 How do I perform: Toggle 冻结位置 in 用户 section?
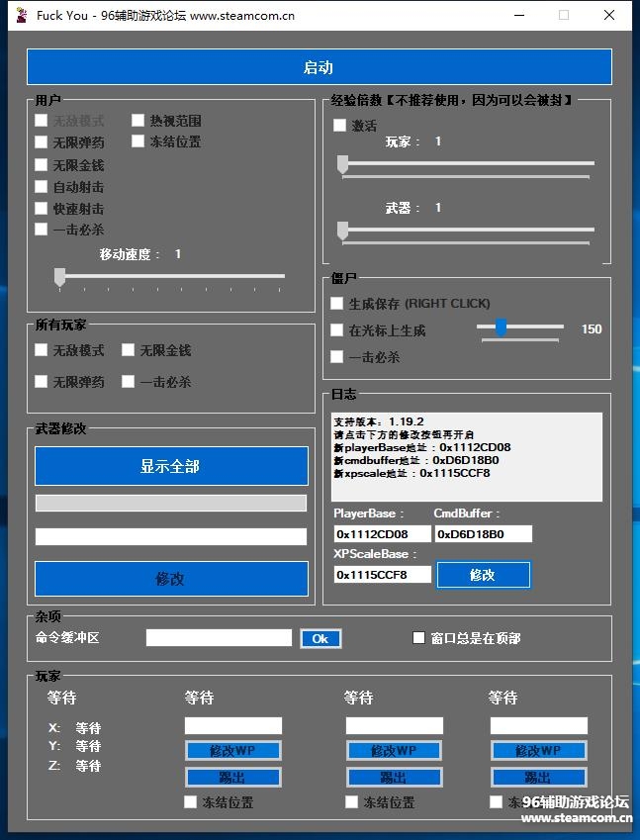tap(137, 140)
